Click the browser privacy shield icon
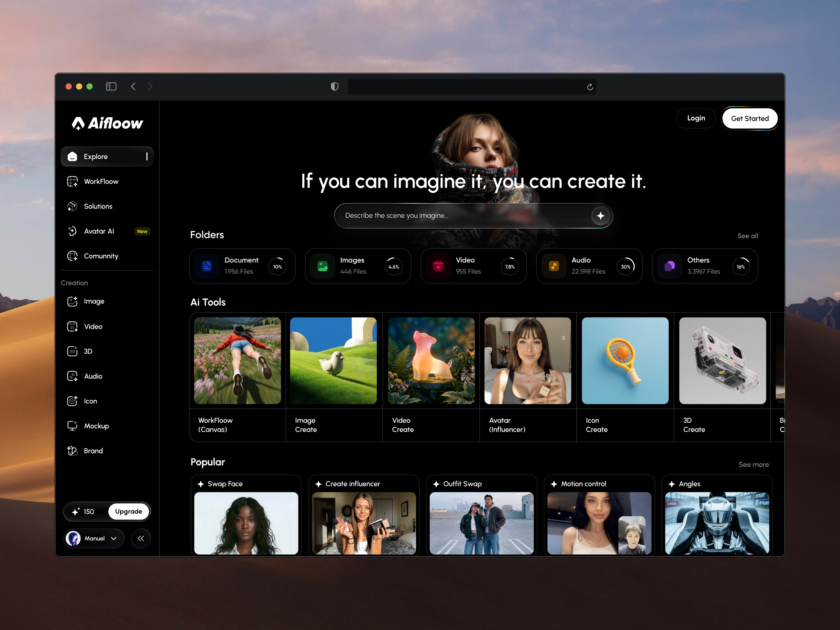840x630 pixels. [334, 87]
